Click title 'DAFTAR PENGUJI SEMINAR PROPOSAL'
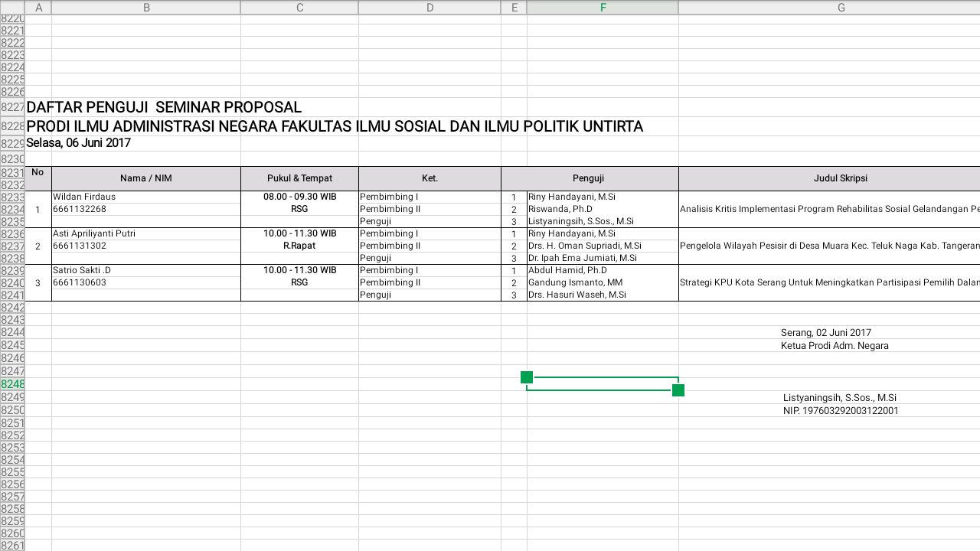Image resolution: width=980 pixels, height=551 pixels. click(x=164, y=107)
